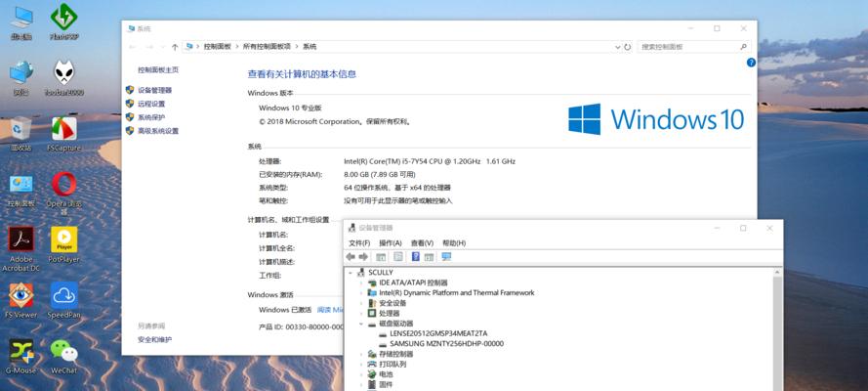Expand Intel(R) Dynamic Platform and Thermal Framework
Screen dimensions: 868x391
click(x=361, y=293)
